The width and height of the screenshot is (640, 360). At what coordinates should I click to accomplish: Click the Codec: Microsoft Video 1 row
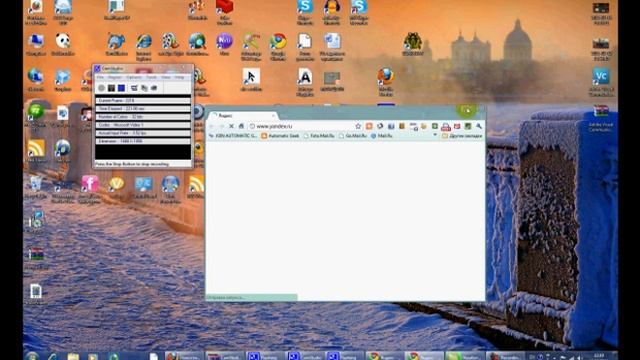143,125
